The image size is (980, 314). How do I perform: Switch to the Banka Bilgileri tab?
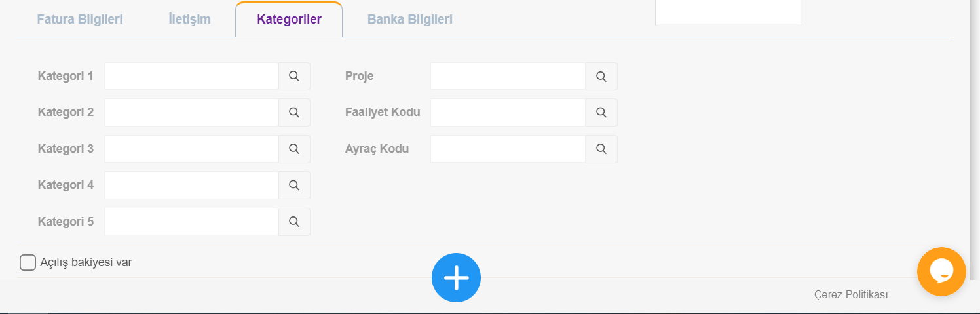coord(410,19)
